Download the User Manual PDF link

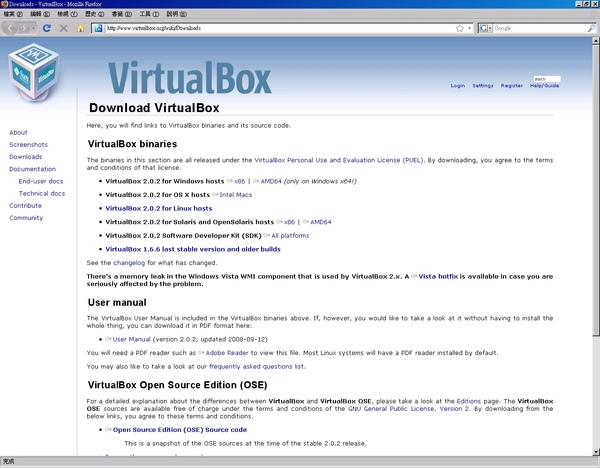pos(131,339)
